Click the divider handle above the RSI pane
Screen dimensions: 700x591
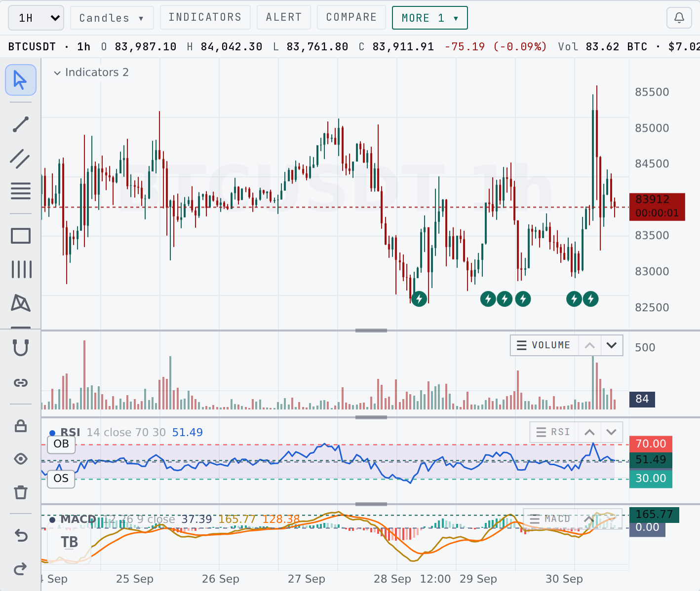tap(371, 417)
